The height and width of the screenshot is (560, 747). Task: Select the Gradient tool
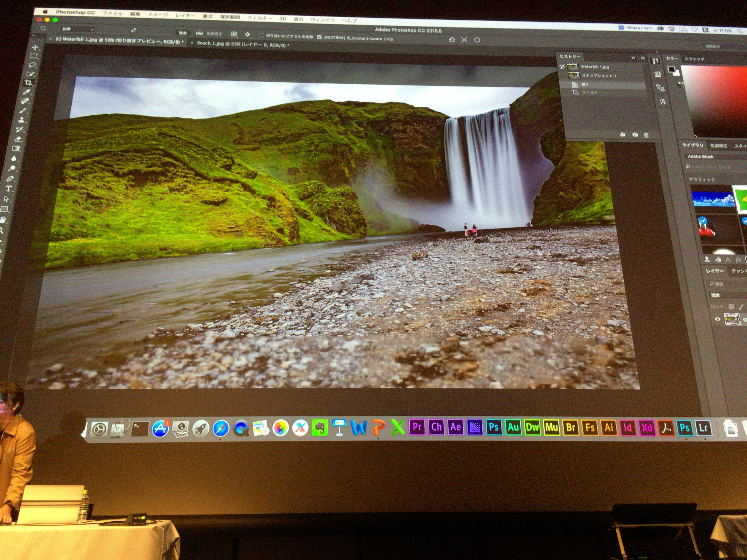[x=16, y=148]
